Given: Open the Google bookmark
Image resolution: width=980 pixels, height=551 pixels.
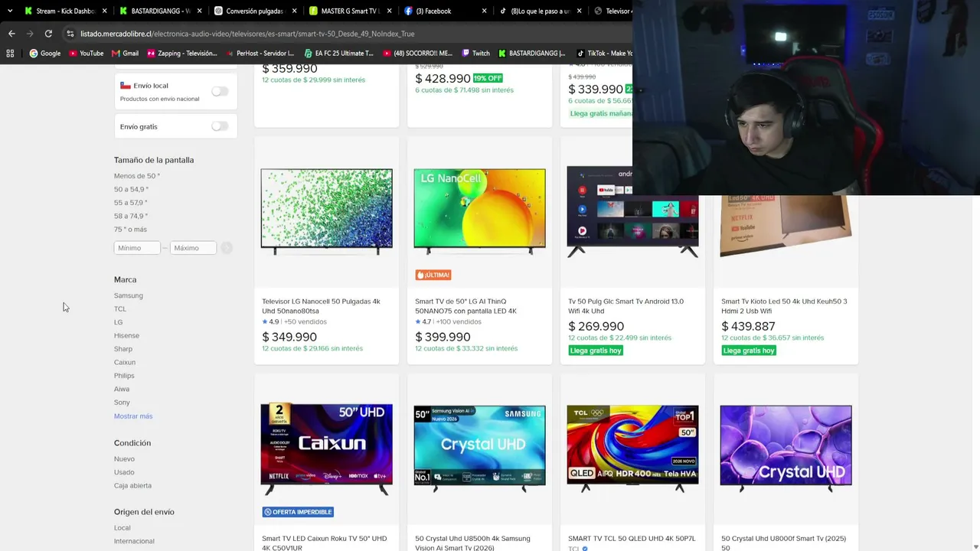Looking at the screenshot, I should click(45, 54).
